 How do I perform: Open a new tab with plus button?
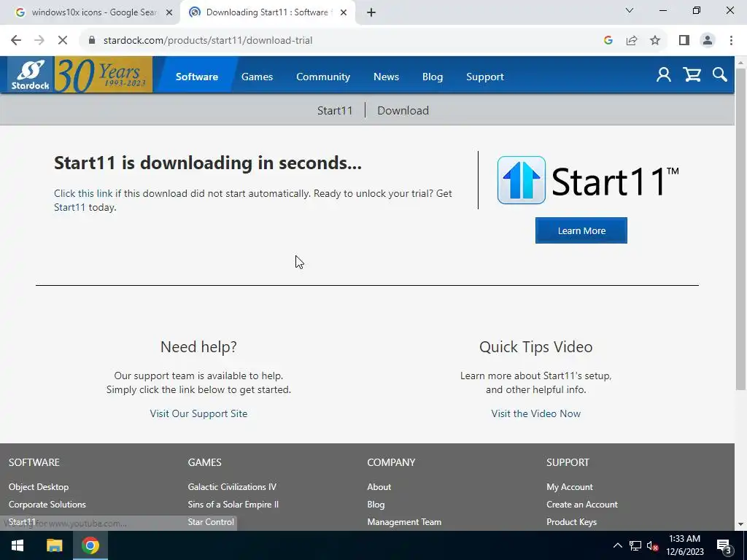[371, 13]
